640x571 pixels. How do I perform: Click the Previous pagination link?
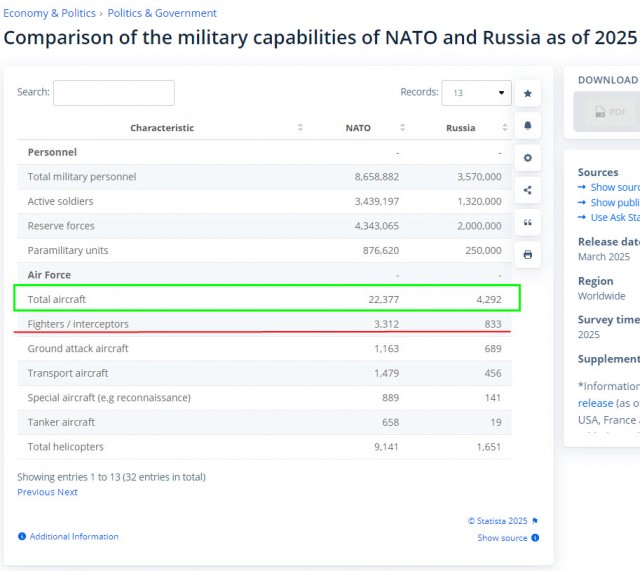point(35,492)
